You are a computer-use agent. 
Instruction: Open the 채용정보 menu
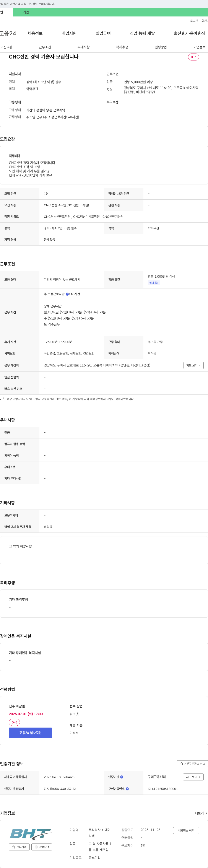[x=35, y=33]
